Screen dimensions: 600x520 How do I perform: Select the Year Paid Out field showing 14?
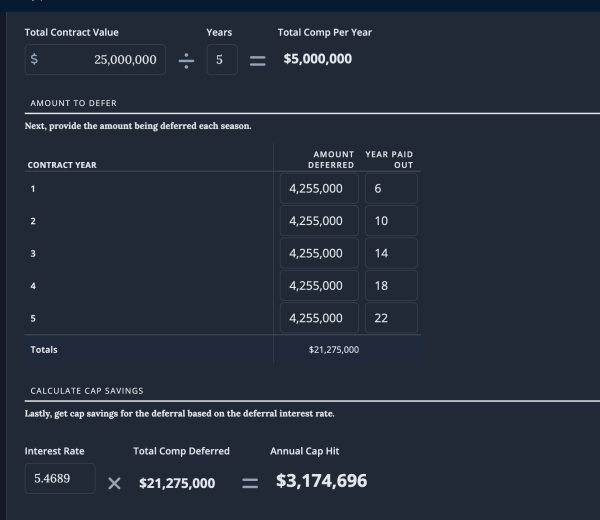click(391, 253)
